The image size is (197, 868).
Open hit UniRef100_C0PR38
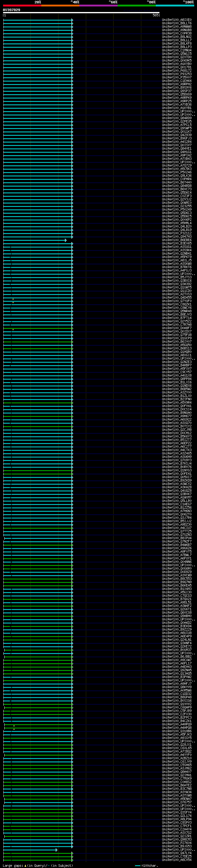click(177, 33)
